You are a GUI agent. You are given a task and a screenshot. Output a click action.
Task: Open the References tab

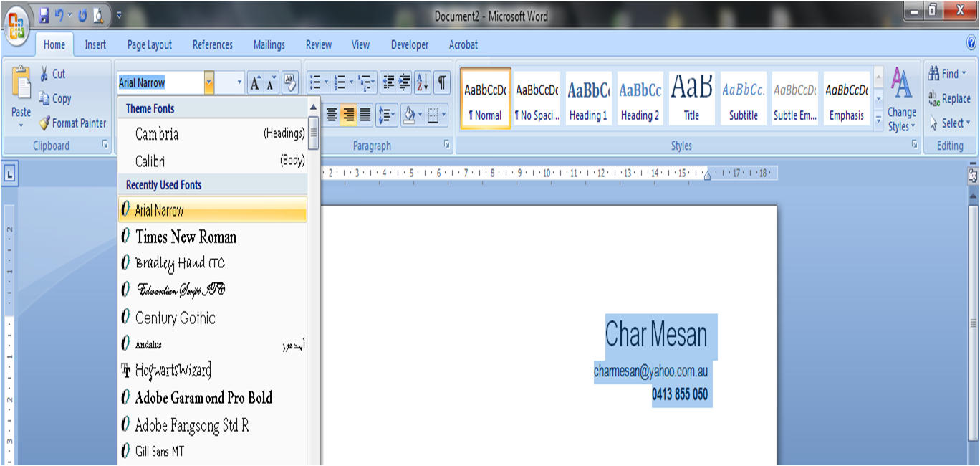pyautogui.click(x=213, y=44)
